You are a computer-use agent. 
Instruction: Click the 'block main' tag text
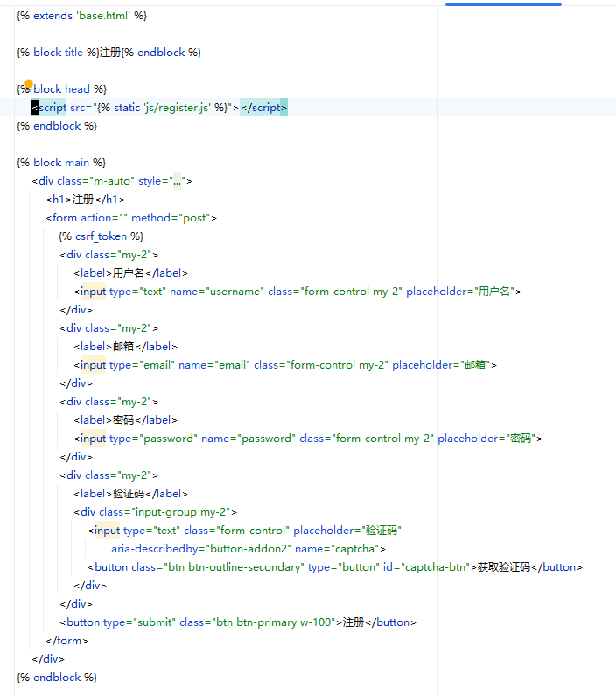click(61, 163)
